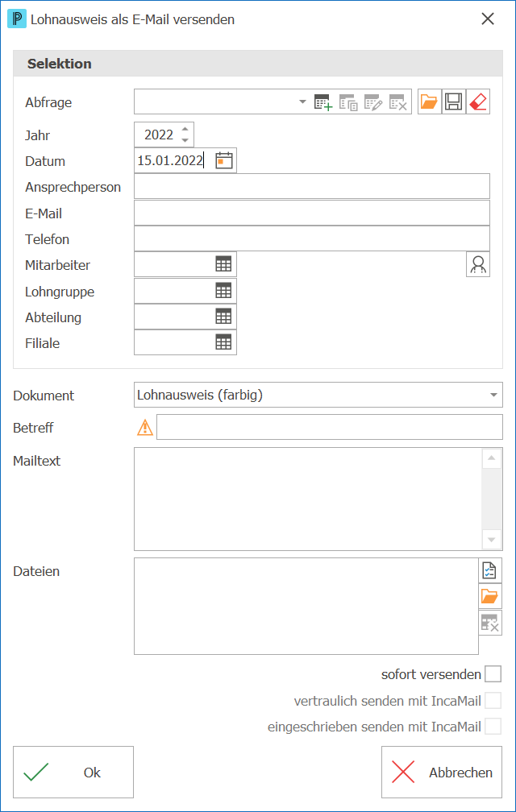Browse files with Dateien folder icon

click(489, 596)
